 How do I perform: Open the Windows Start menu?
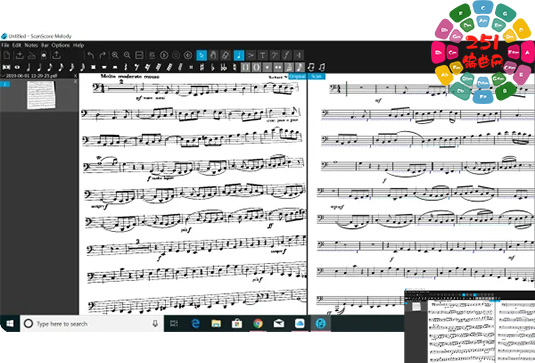pyautogui.click(x=10, y=323)
